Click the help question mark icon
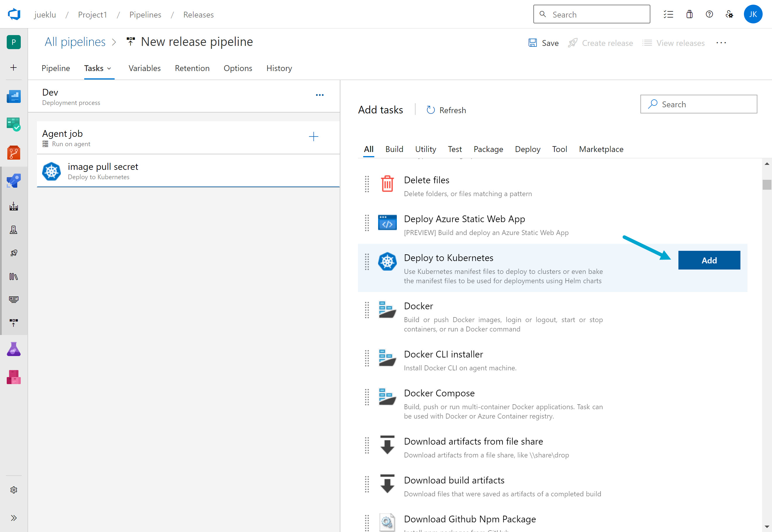The width and height of the screenshot is (772, 532). pyautogui.click(x=709, y=14)
